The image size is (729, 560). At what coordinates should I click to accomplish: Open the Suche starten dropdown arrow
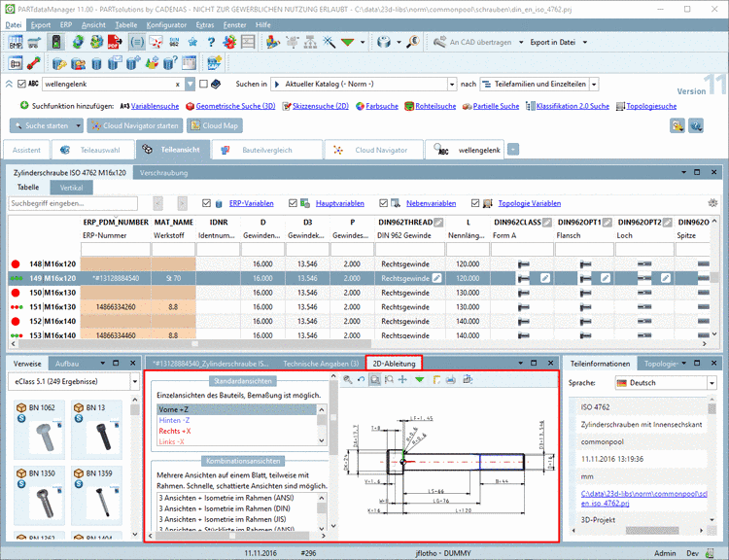coord(78,125)
